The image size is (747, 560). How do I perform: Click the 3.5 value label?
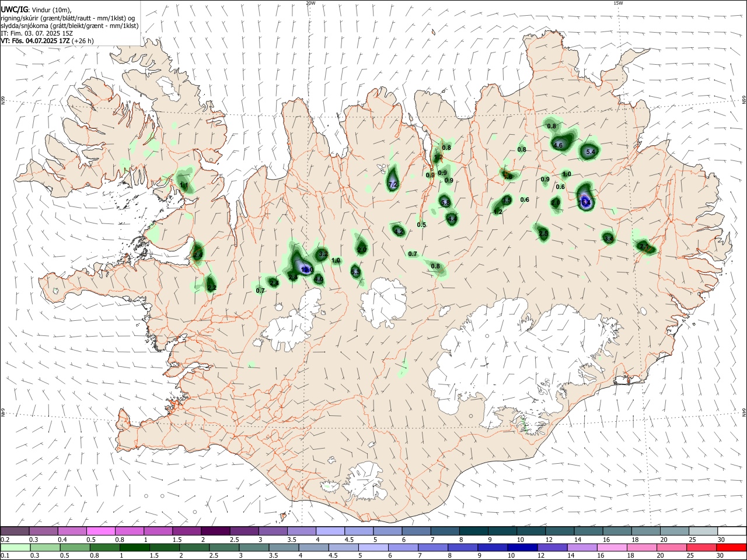coord(507,200)
